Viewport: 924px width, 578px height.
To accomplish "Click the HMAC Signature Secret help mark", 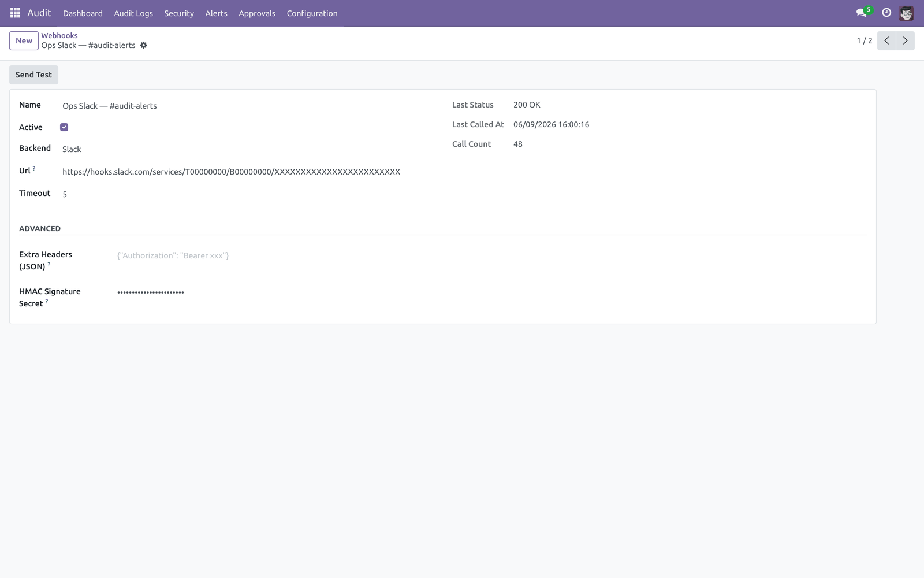I will tap(47, 301).
